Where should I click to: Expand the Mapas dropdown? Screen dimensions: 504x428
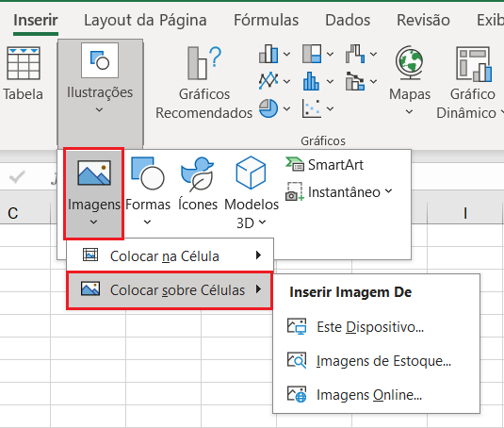pos(409,112)
